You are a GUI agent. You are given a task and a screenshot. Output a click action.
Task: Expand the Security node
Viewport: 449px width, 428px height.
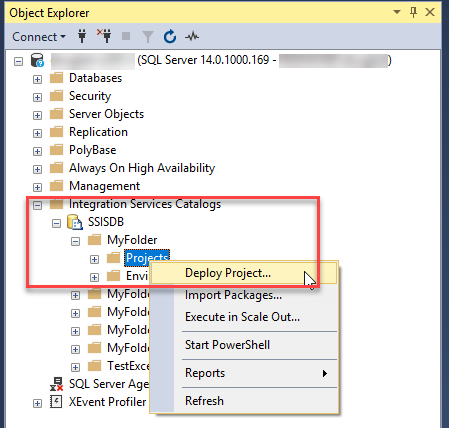tap(37, 97)
